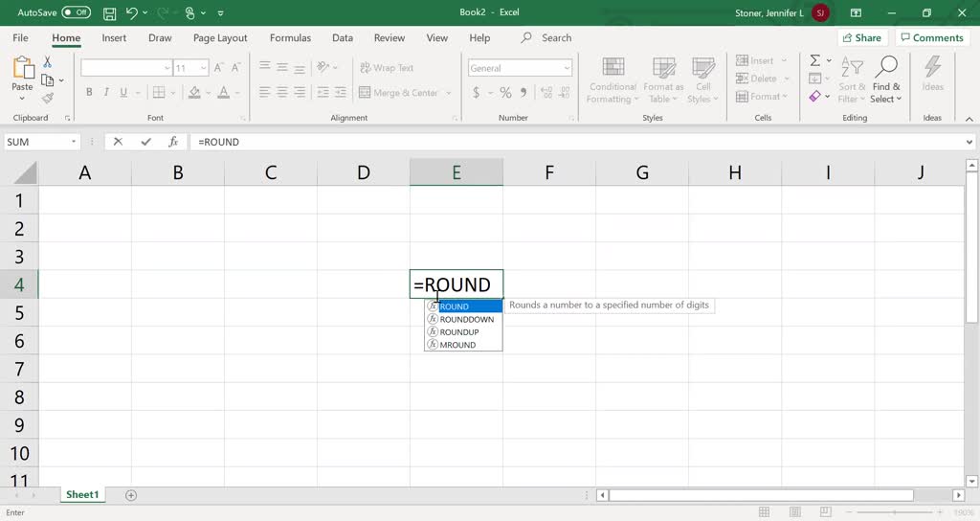Screen dimensions: 980x521
Task: Toggle Bold formatting button
Action: click(89, 93)
